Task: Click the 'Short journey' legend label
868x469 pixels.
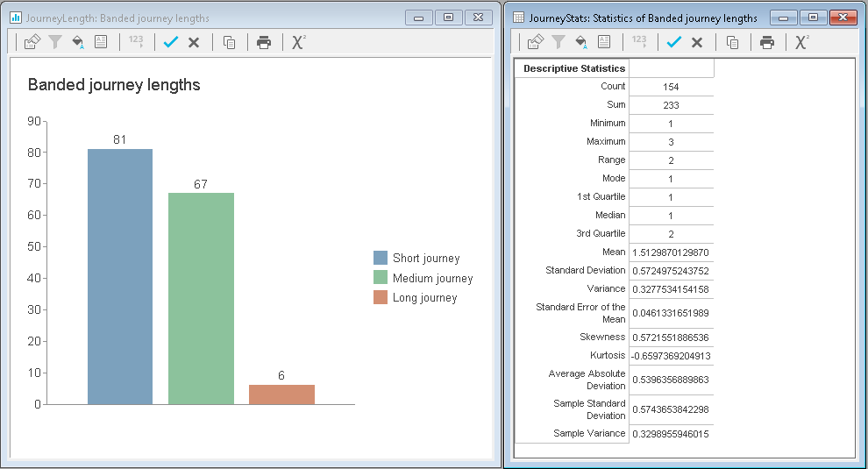Action: click(426, 258)
